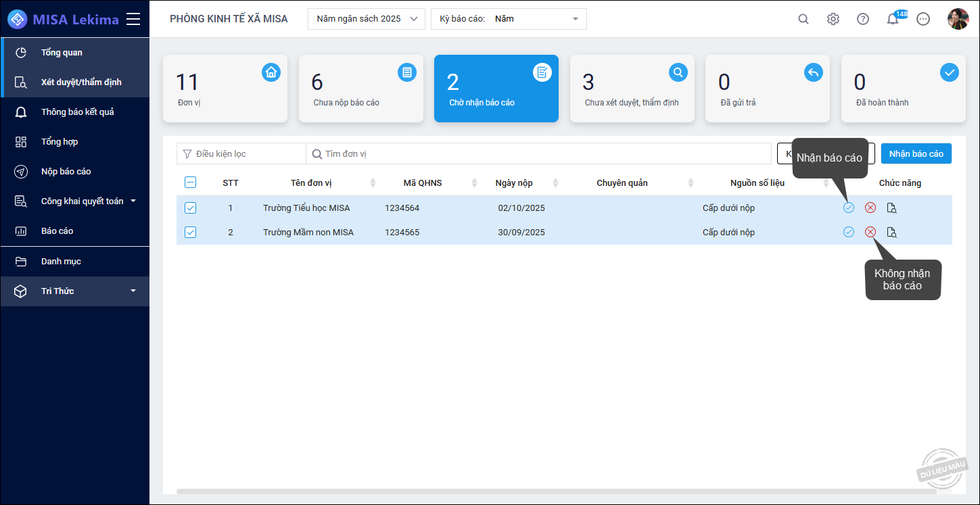Click the blue Nhận báo cáo button

click(916, 153)
